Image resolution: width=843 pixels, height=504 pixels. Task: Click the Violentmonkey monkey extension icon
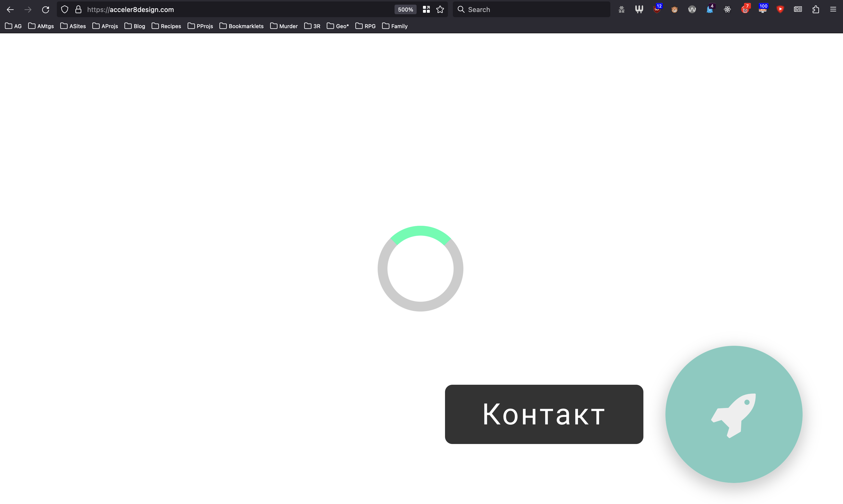[x=674, y=10]
